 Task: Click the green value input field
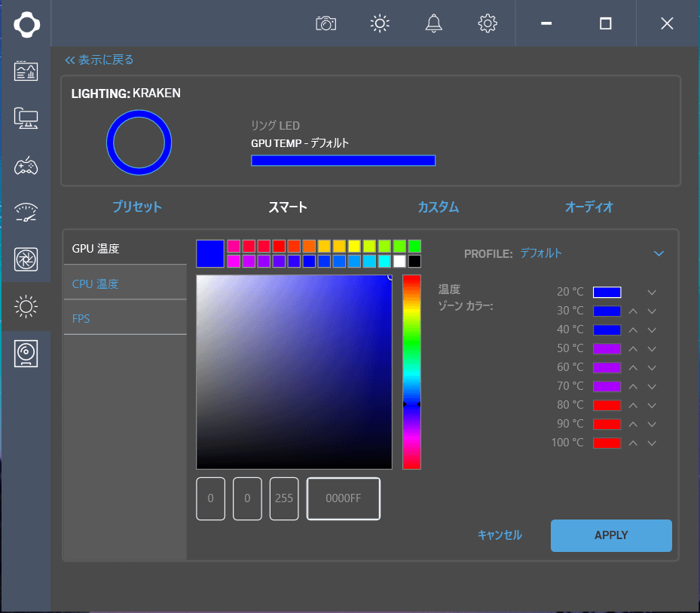[x=247, y=498]
